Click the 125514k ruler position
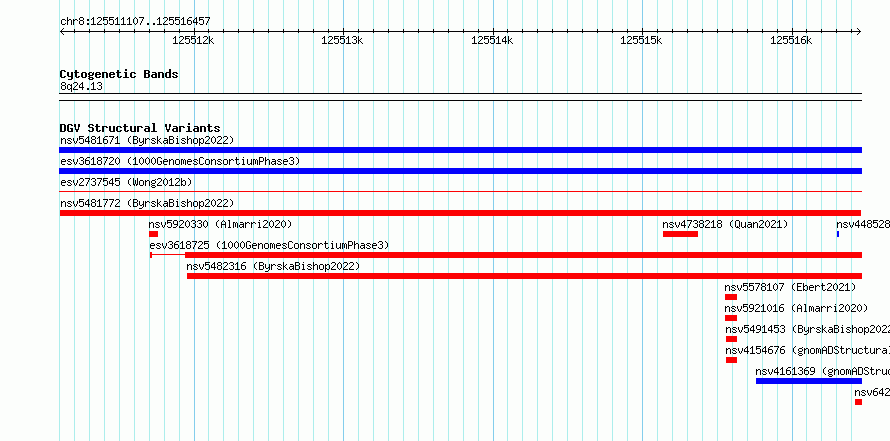The height and width of the screenshot is (441, 890). [492, 40]
